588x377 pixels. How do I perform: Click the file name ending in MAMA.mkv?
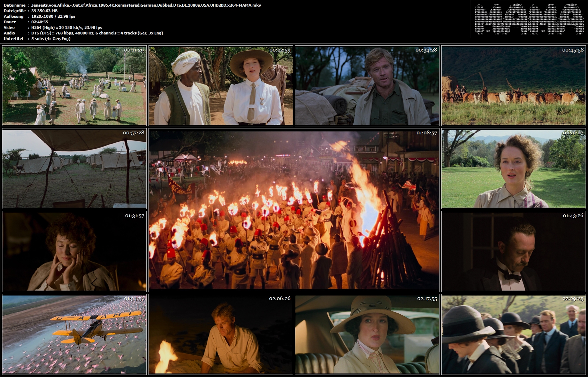(146, 5)
